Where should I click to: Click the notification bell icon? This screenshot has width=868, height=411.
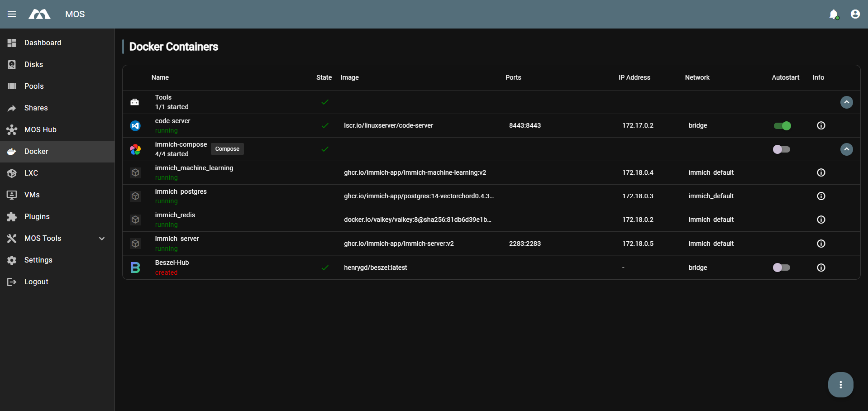pyautogui.click(x=834, y=14)
